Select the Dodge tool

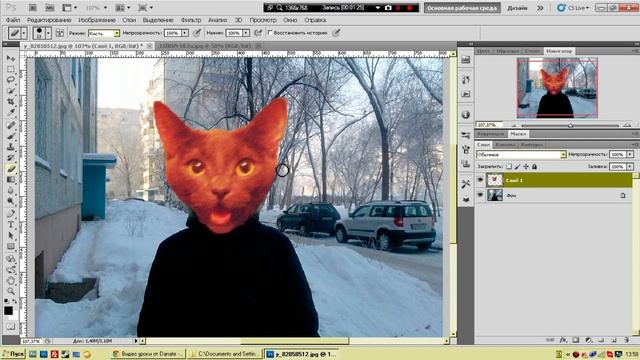(x=11, y=201)
